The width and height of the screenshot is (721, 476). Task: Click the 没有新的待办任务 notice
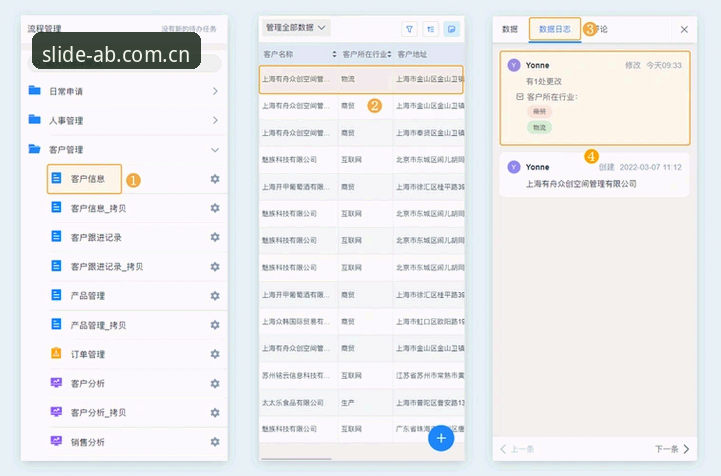(x=189, y=29)
